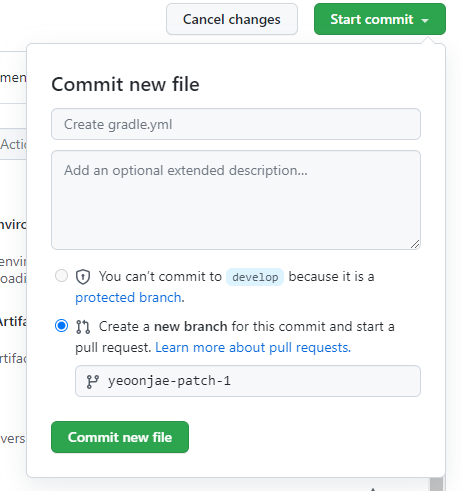Click the shield icon beside protected branch notice
The width and height of the screenshot is (469, 491).
coord(83,277)
